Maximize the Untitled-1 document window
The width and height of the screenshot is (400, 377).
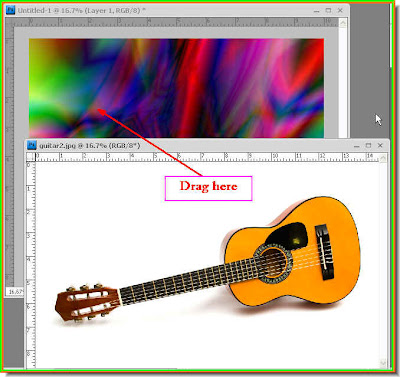coord(328,10)
